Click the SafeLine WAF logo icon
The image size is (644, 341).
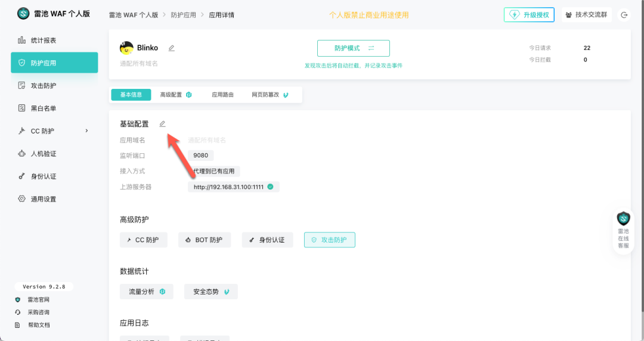23,14
